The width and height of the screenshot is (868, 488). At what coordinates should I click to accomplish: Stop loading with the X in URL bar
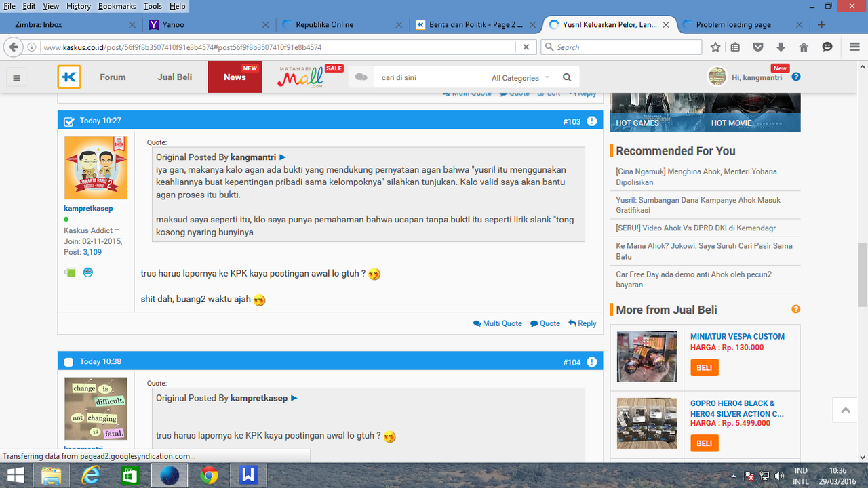pyautogui.click(x=526, y=47)
